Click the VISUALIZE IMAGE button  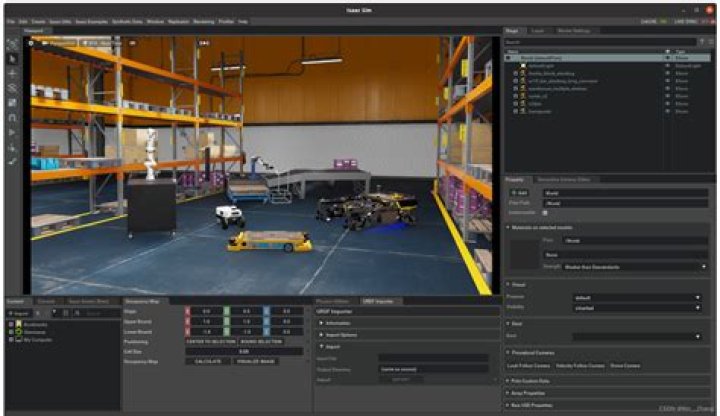click(256, 361)
